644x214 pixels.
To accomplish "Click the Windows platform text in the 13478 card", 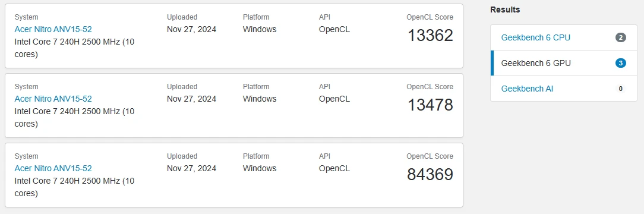I will [260, 99].
